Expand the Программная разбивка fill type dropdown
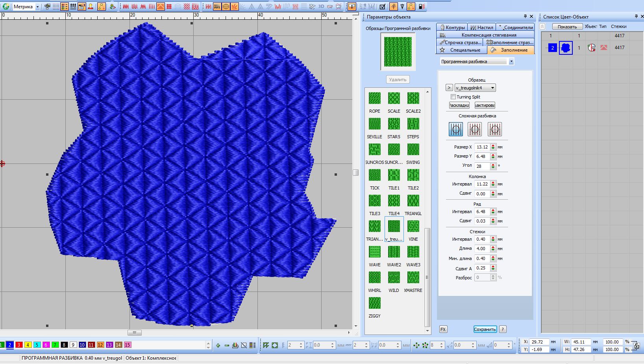Screen dimensions: 644x364 point(511,61)
